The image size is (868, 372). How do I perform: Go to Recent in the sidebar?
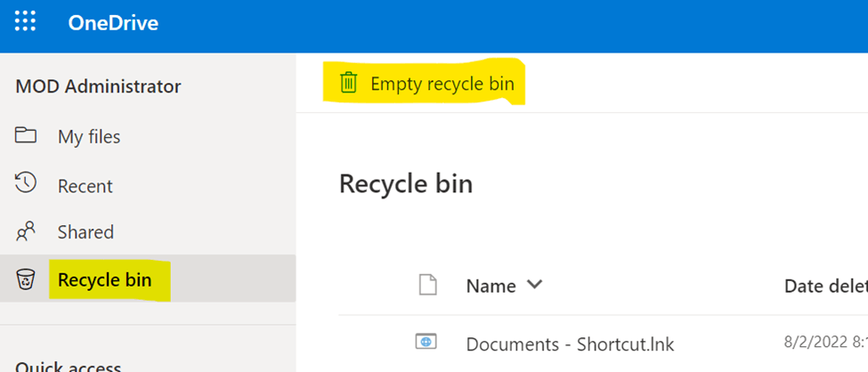click(x=85, y=186)
